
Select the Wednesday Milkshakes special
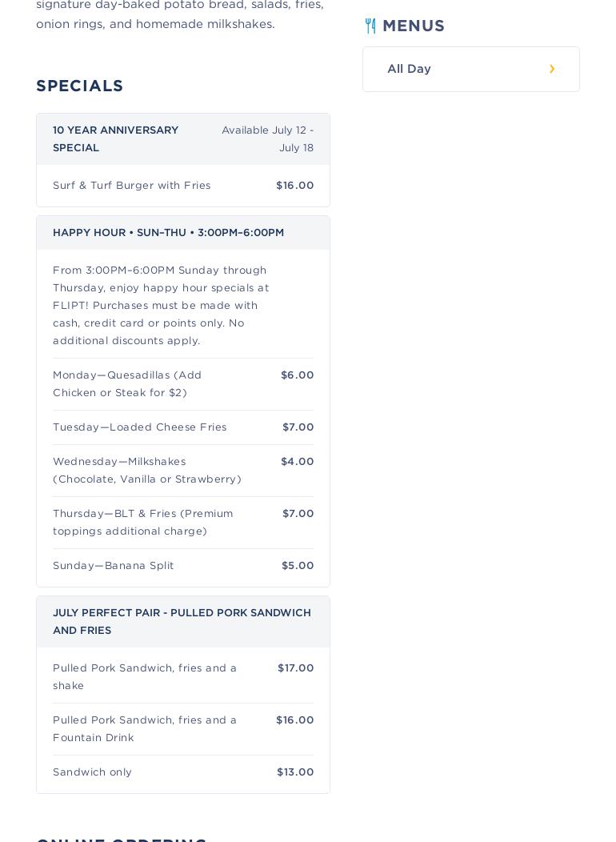pos(147,471)
